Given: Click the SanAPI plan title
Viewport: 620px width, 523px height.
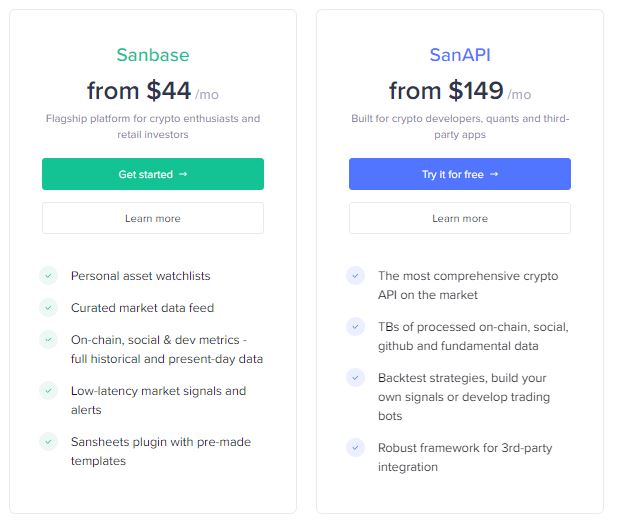Looking at the screenshot, I should pyautogui.click(x=460, y=55).
